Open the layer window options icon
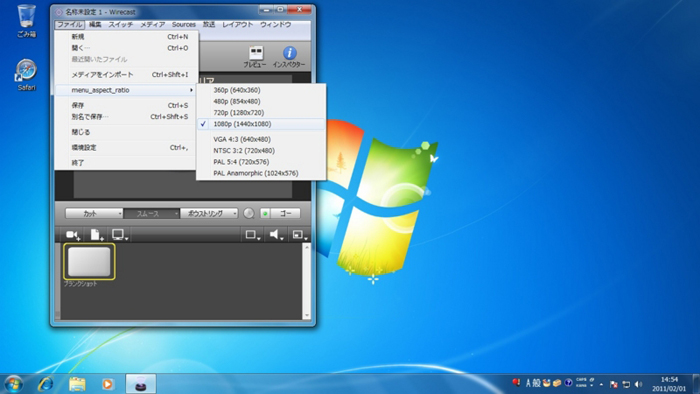 tap(300, 235)
